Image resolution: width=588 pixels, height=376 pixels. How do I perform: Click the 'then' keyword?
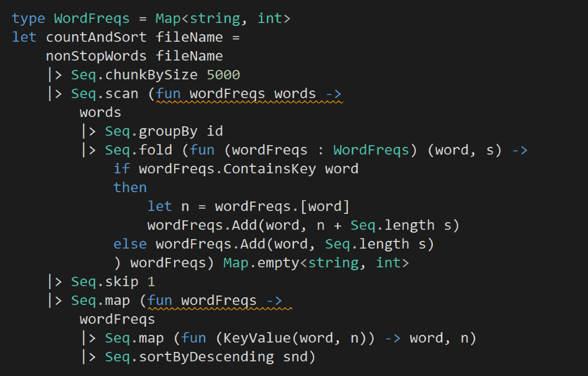pyautogui.click(x=130, y=187)
